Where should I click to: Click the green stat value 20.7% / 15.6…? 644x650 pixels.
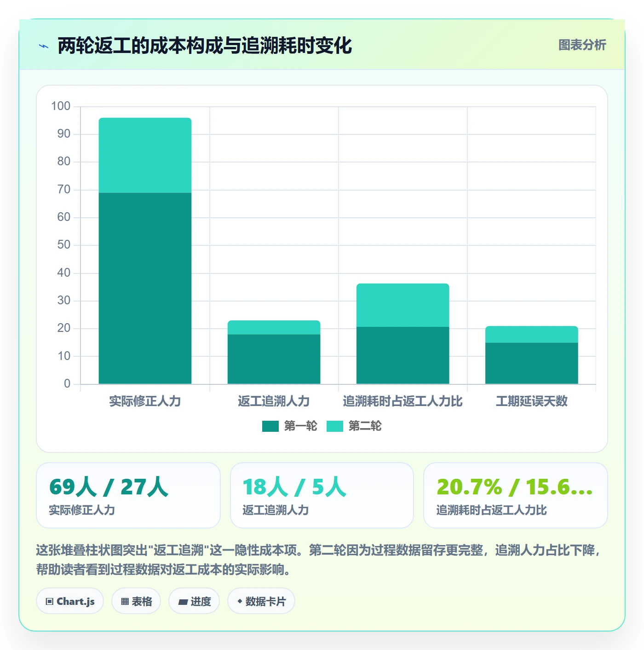515,487
